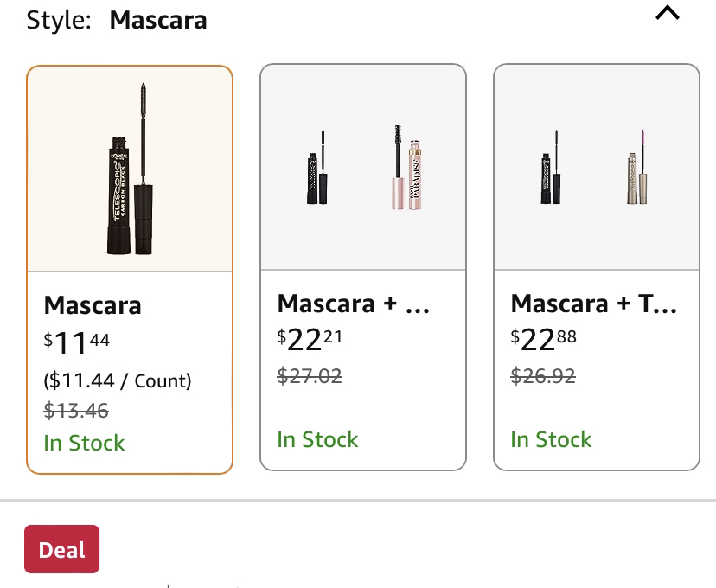
Task: Click In Stock under the $22.21 bundle
Action: (317, 439)
